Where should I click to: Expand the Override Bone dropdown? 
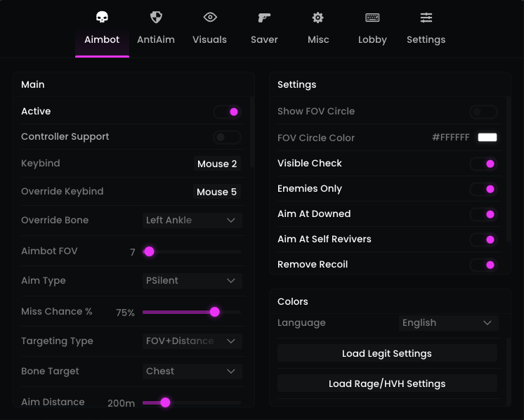(192, 221)
